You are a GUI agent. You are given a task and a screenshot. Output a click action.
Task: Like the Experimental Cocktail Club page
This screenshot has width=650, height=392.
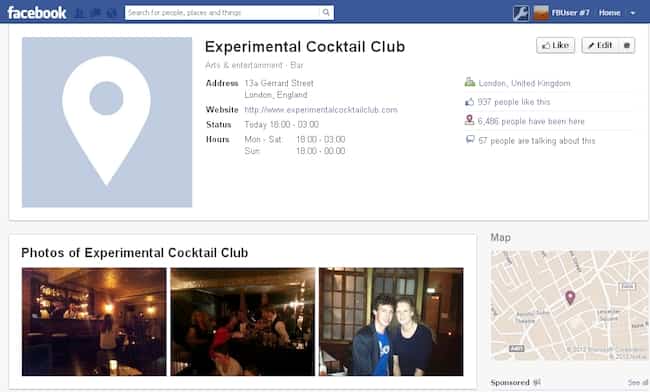pyautogui.click(x=555, y=45)
